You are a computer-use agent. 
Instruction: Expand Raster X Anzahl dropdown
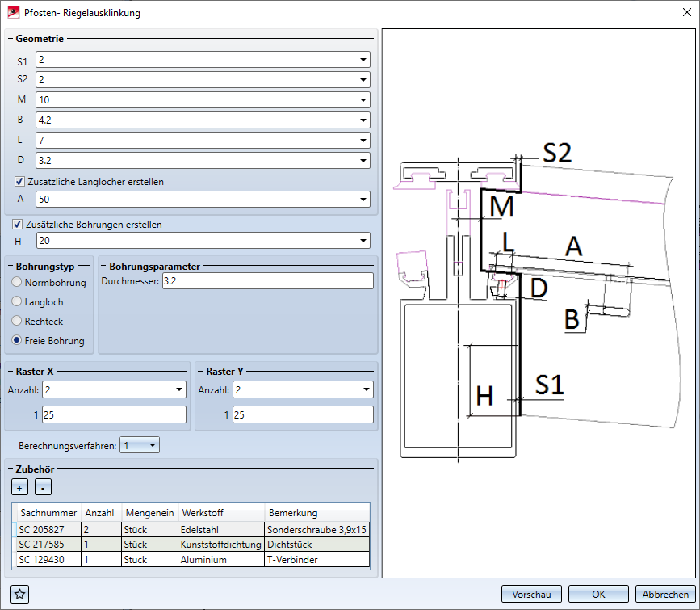pyautogui.click(x=179, y=390)
